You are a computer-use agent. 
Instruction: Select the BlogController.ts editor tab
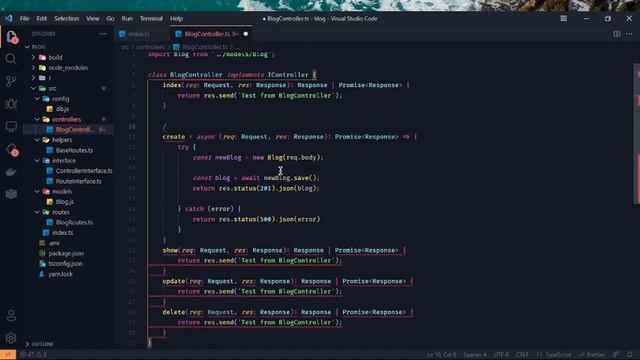click(x=207, y=34)
